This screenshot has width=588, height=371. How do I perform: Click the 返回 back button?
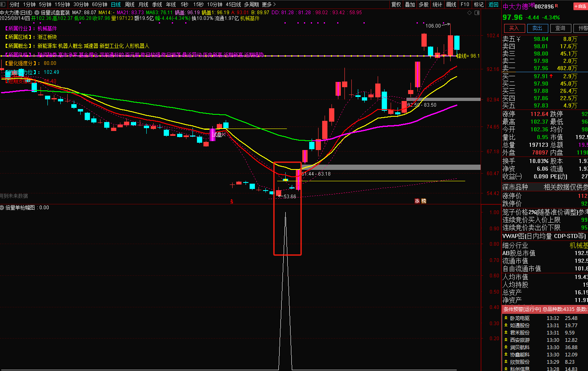coord(493,4)
